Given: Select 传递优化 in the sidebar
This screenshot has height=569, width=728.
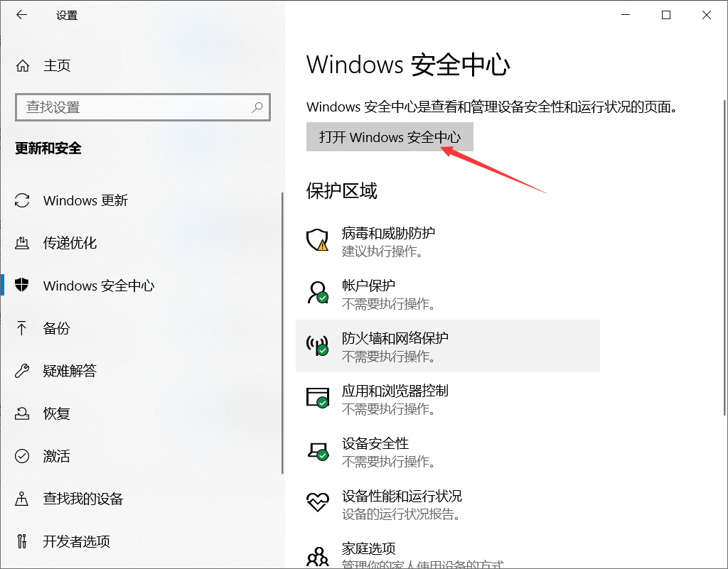Looking at the screenshot, I should [141, 242].
